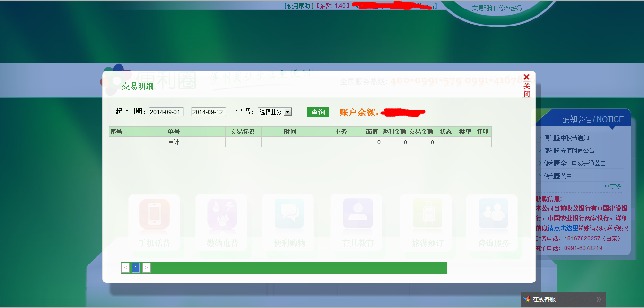Click the 在线客服 chat icon
644x308 pixels.
527,299
